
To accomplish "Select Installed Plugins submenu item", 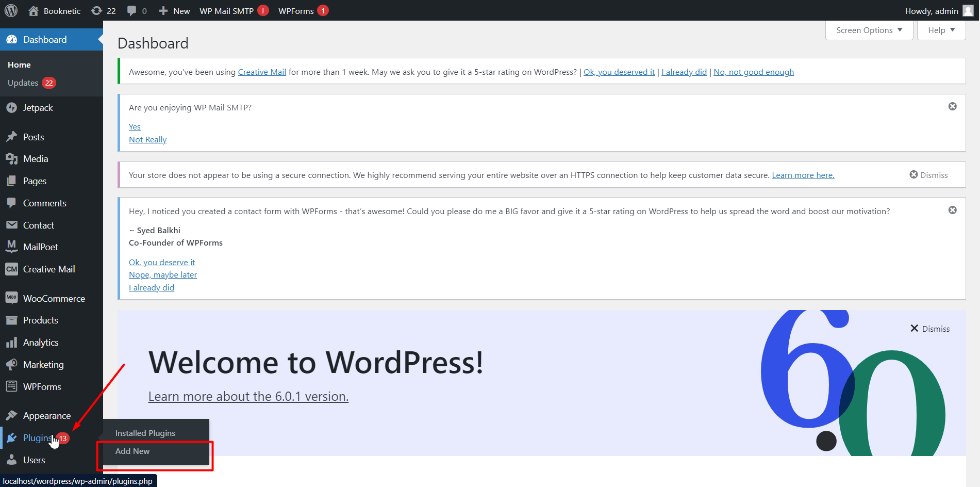I will click(145, 433).
